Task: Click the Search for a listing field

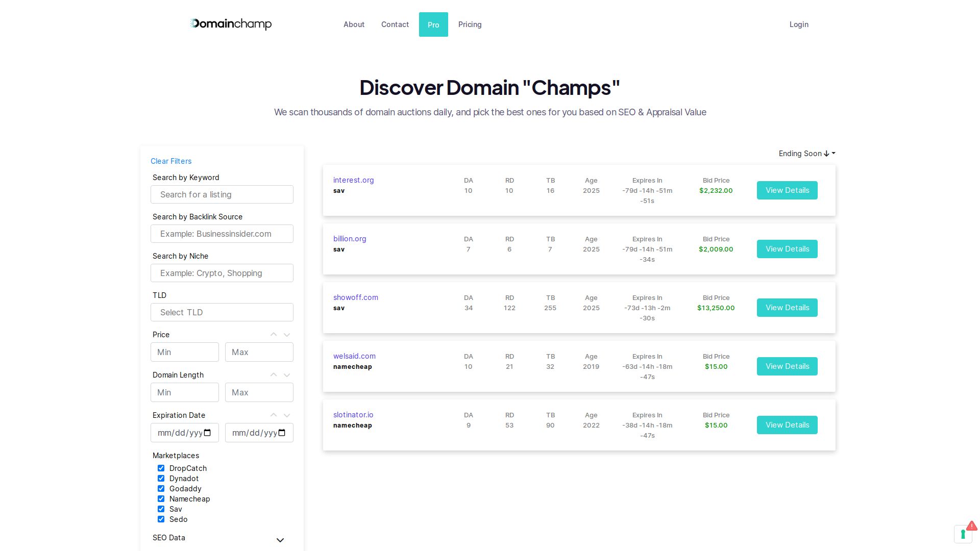Action: click(222, 194)
